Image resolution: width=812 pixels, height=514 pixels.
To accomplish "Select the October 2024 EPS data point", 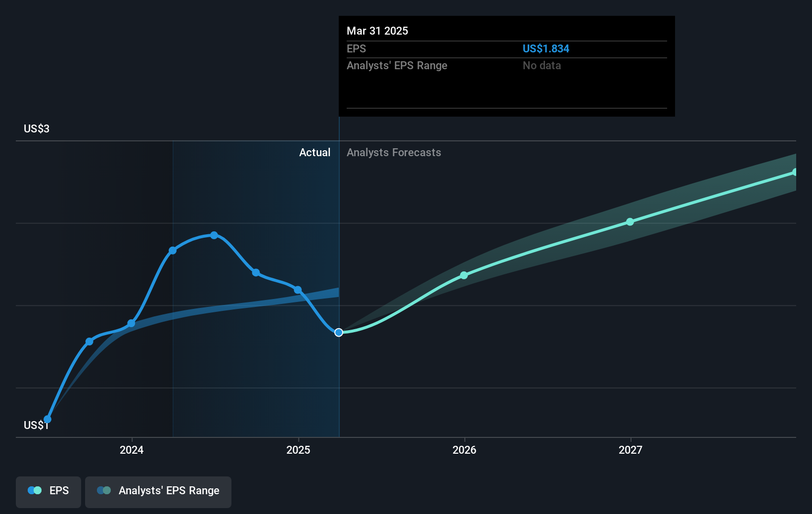I will (256, 273).
